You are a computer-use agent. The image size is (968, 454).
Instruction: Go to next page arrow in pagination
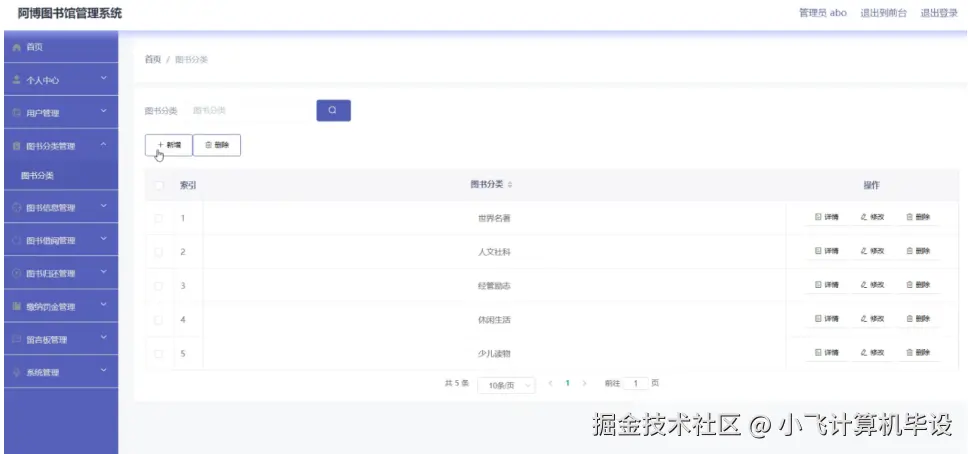click(585, 384)
